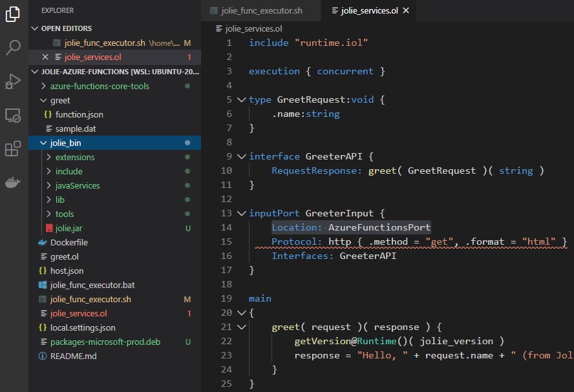
Task: Open the Search view
Action: (14, 48)
